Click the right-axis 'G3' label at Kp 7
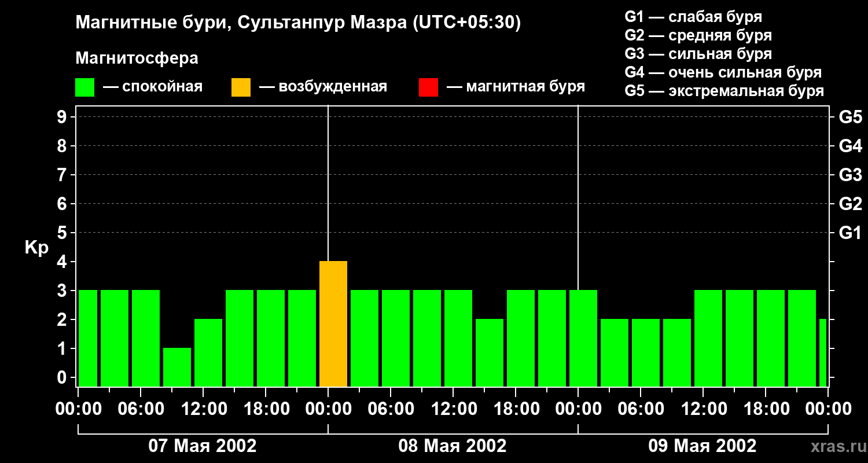868x463 pixels. click(850, 175)
